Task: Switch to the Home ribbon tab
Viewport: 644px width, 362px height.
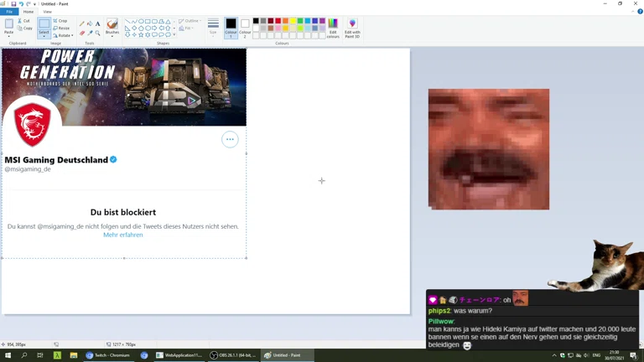Action: point(29,12)
